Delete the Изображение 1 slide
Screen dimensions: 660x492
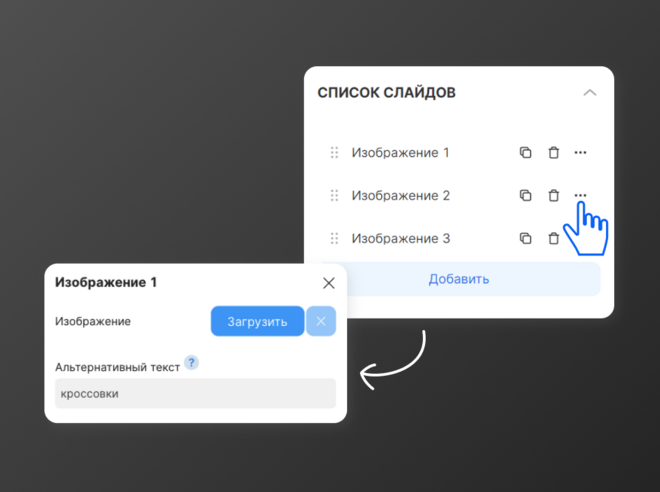click(554, 152)
